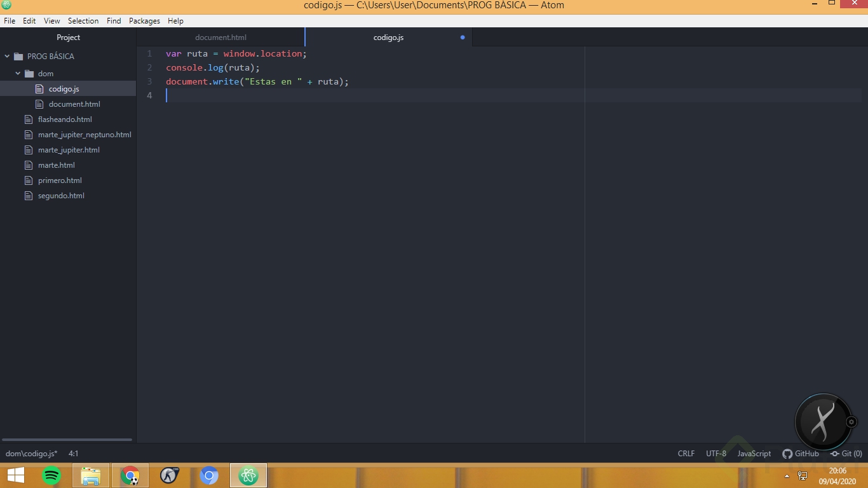Switch to the codigo.js tab
This screenshot has width=868, height=488.
click(x=388, y=37)
